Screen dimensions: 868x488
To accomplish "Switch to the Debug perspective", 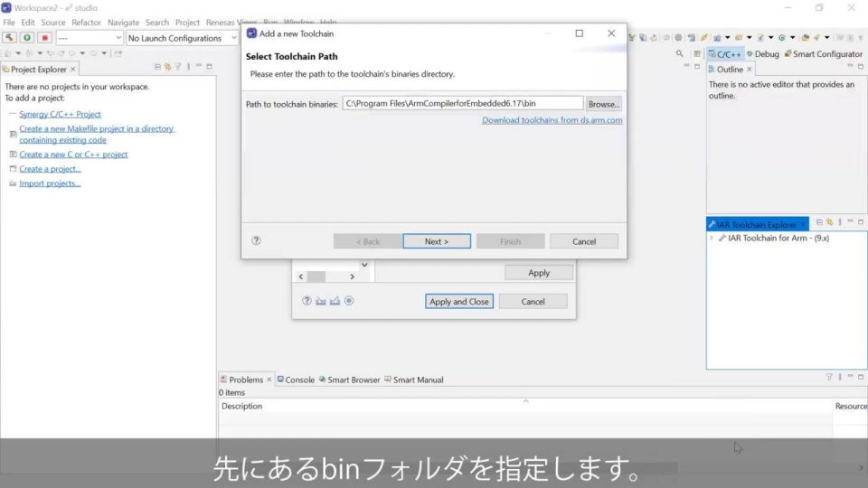I will point(763,53).
